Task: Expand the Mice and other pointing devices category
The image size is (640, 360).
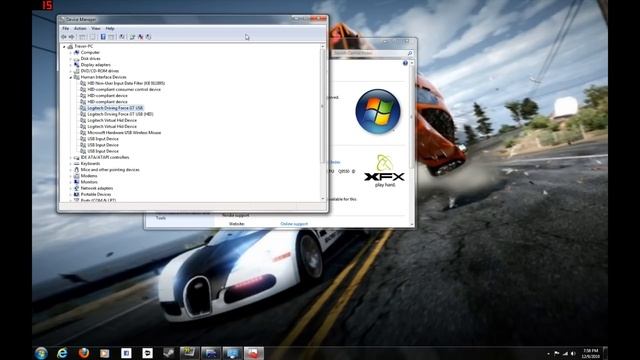Action: tap(70, 170)
